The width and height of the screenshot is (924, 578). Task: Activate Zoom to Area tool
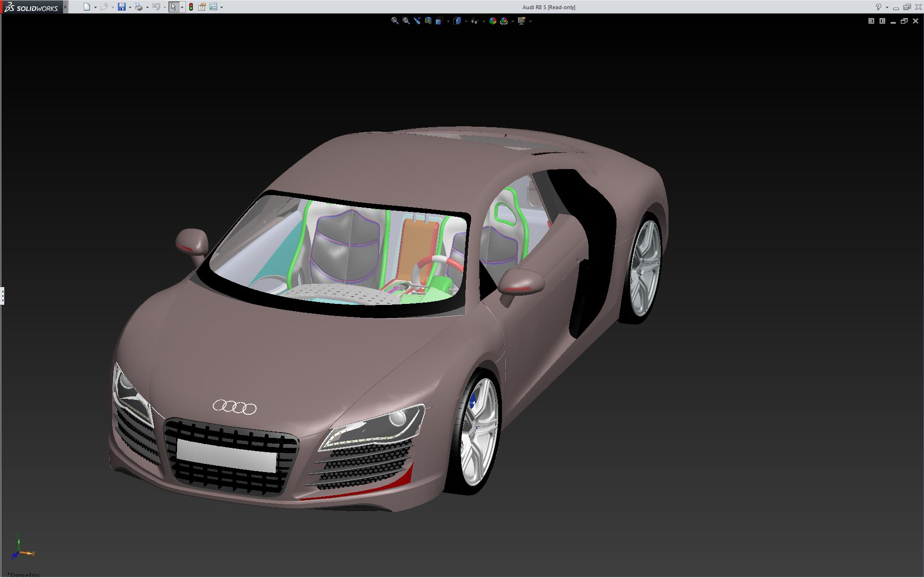[406, 21]
